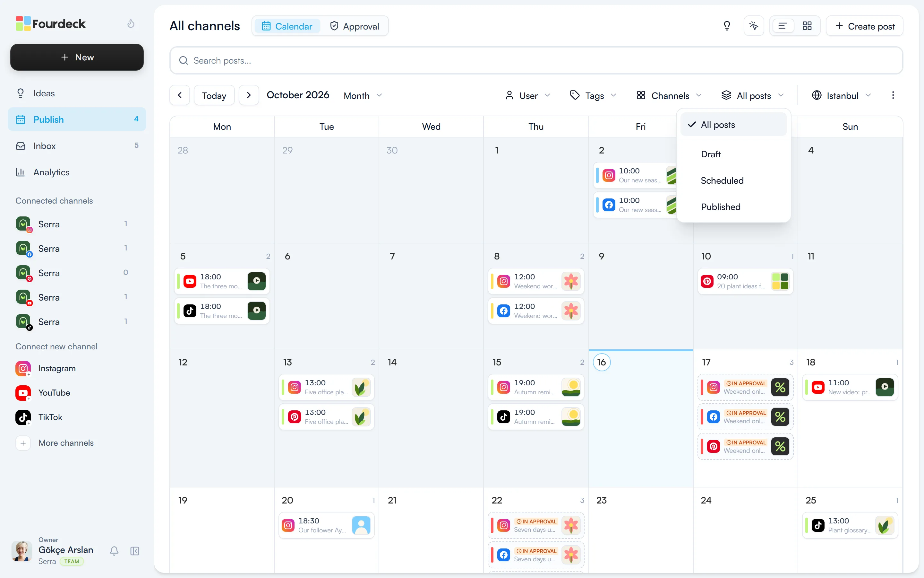
Task: Switch to grid view layout
Action: [807, 26]
